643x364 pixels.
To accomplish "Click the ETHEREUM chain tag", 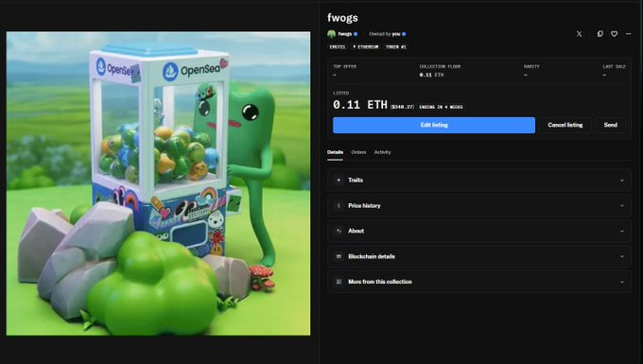I will tap(366, 47).
